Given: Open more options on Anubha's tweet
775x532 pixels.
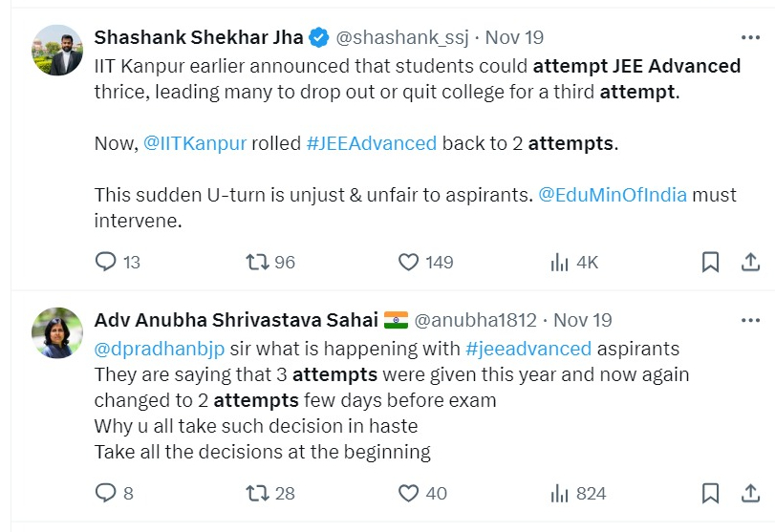Looking at the screenshot, I should tap(751, 319).
